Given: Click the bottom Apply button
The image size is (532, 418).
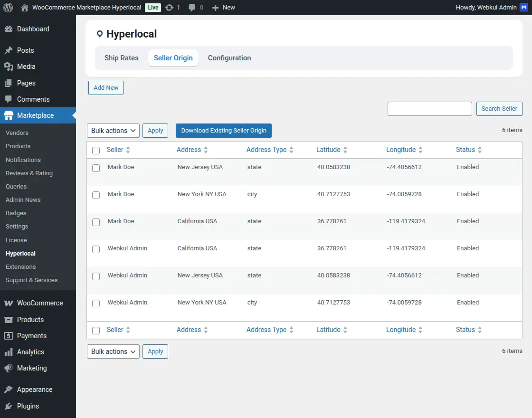Looking at the screenshot, I should tap(155, 351).
